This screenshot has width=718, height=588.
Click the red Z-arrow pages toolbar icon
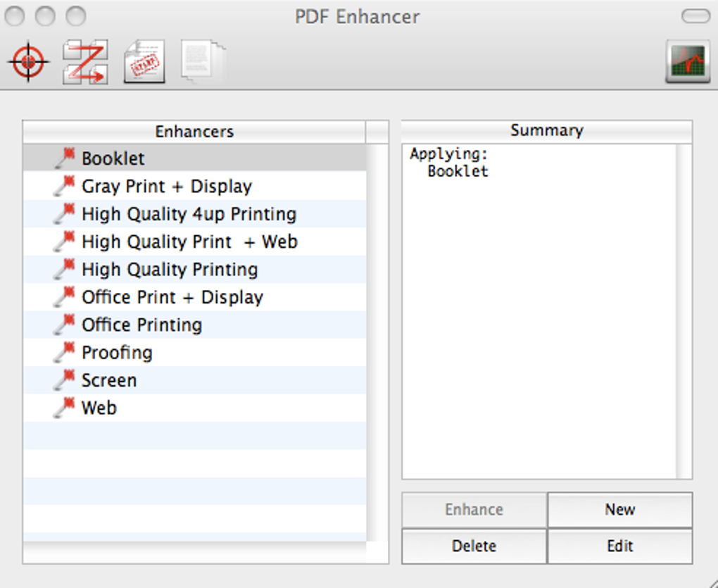(86, 62)
